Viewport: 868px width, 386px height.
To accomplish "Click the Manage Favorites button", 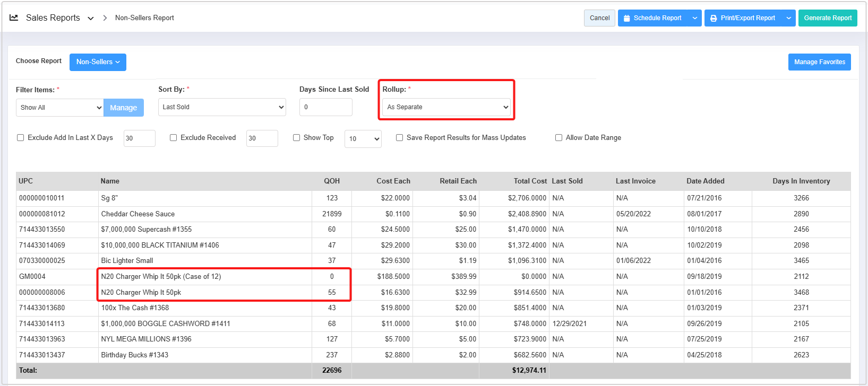I will pyautogui.click(x=819, y=62).
